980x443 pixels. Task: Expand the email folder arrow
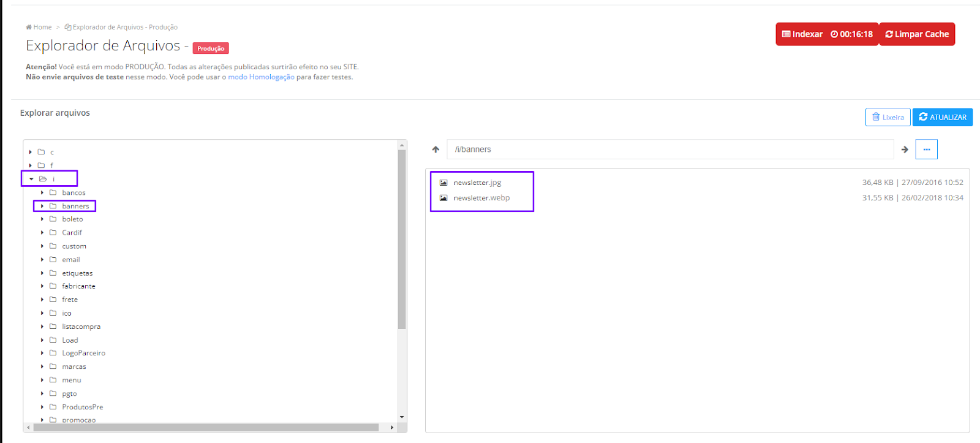[x=42, y=259]
